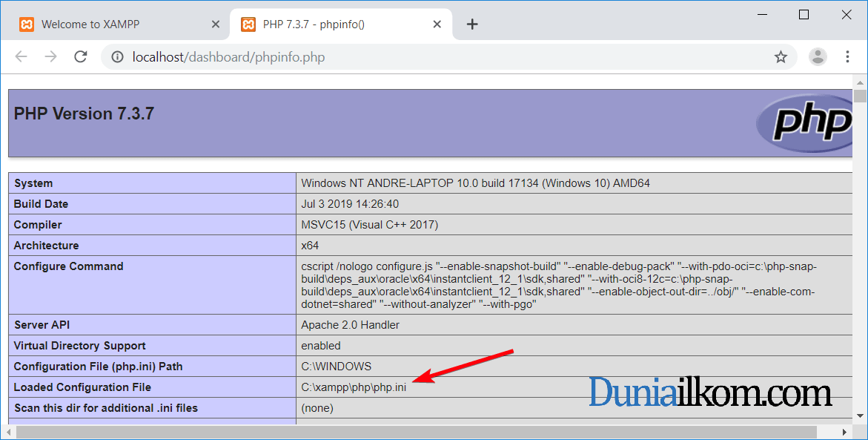868x440 pixels.
Task: Close the phpinfo tab
Action: (437, 24)
